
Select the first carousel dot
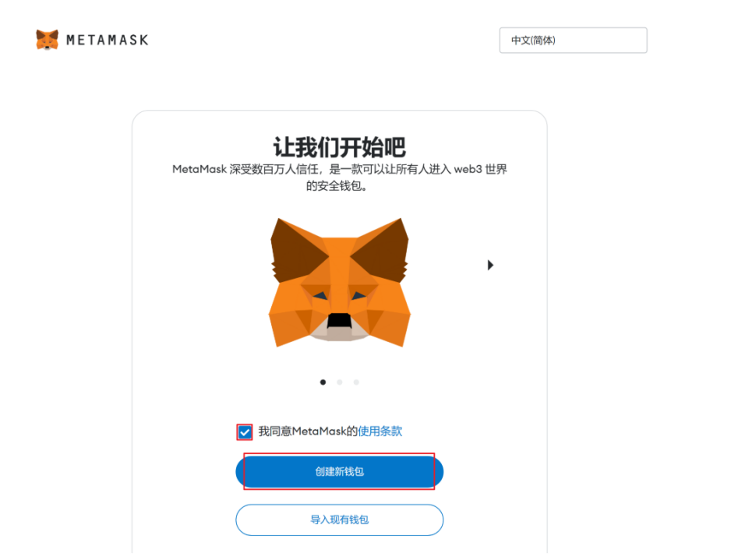[323, 382]
